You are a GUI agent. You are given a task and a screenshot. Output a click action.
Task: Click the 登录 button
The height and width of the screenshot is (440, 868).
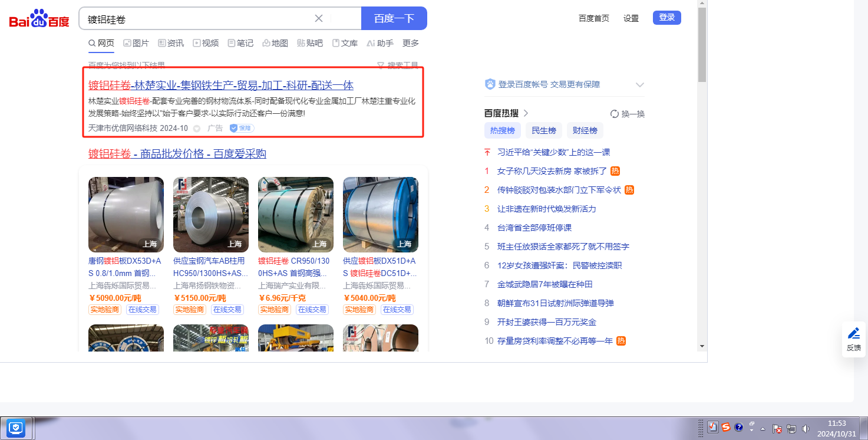click(x=667, y=18)
